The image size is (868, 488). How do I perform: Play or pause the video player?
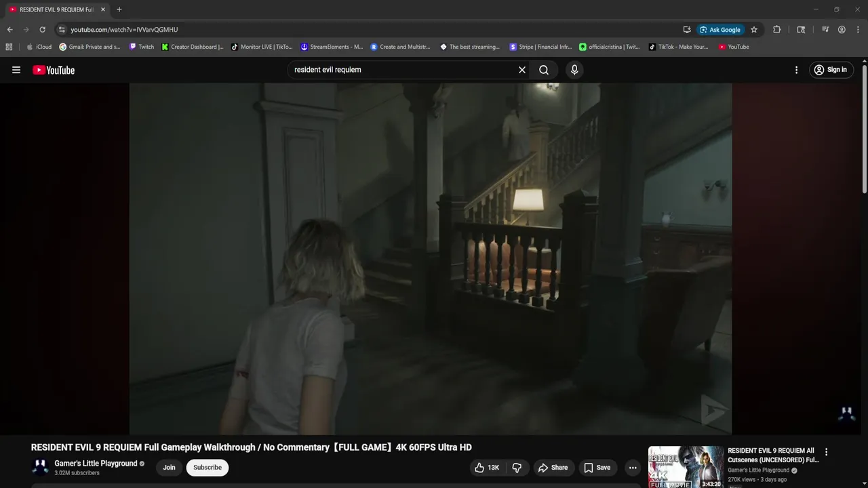coord(431,258)
